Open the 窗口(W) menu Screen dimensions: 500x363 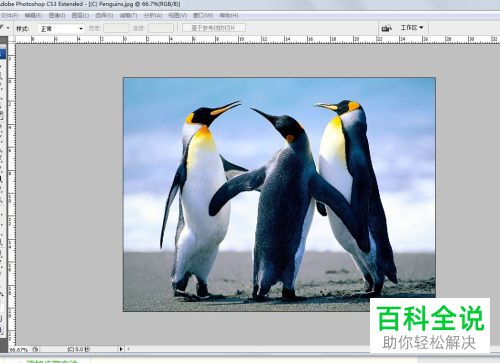pyautogui.click(x=203, y=15)
